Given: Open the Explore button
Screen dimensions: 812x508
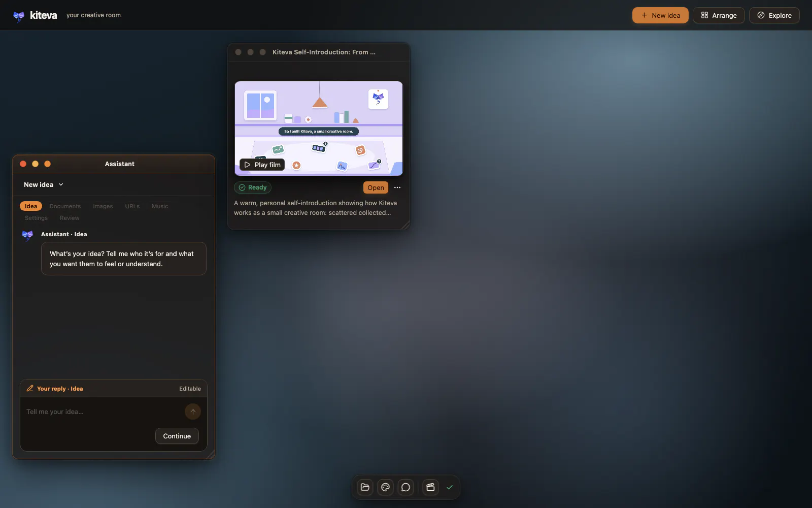Looking at the screenshot, I should 774,15.
